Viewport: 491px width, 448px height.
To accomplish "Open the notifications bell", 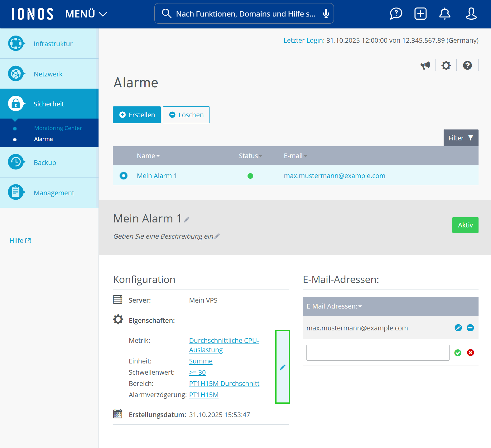I will point(445,14).
